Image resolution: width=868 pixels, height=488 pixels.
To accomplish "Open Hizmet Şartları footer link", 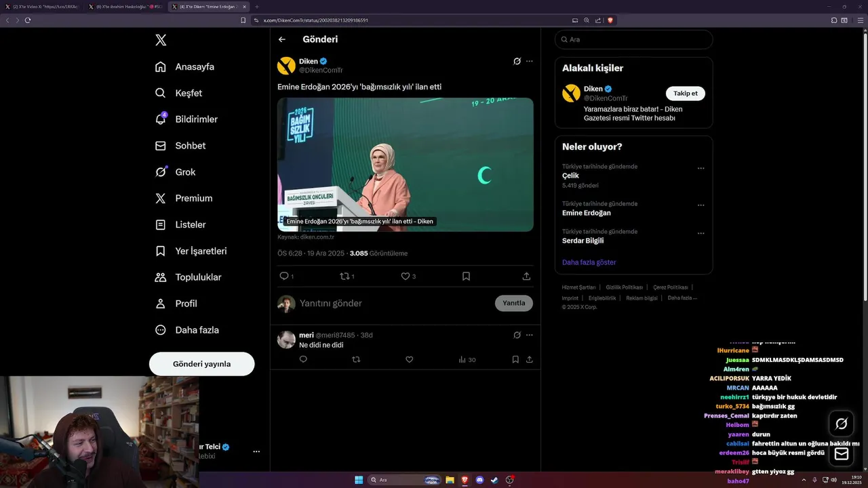I will [578, 287].
